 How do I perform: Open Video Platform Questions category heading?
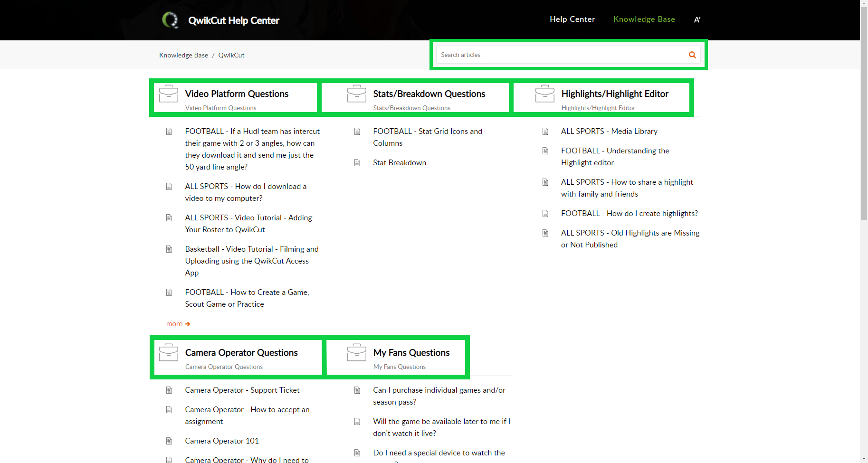pyautogui.click(x=237, y=94)
